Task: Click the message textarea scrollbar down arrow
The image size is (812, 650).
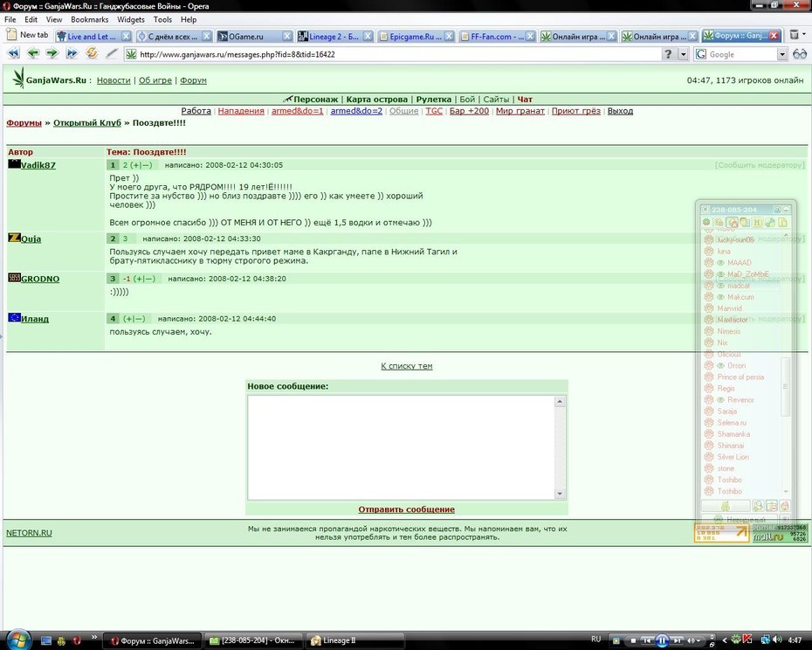Action: (560, 494)
